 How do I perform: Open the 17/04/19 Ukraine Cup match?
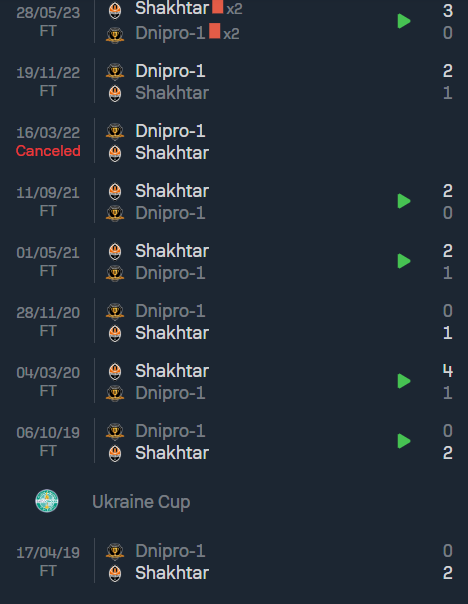click(234, 562)
